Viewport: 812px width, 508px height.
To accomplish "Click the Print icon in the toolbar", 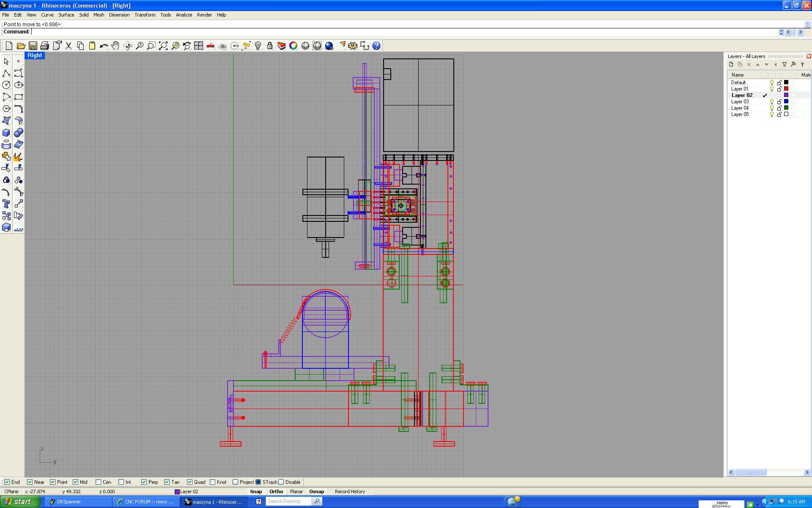I will 44,46.
